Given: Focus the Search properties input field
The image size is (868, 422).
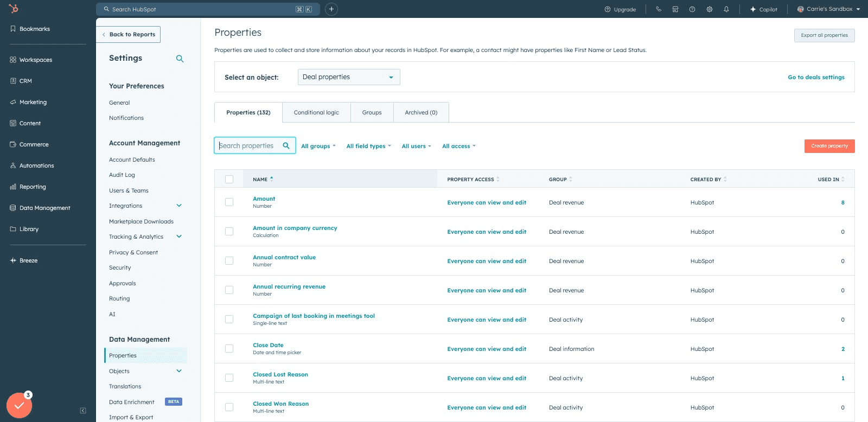Looking at the screenshot, I should tap(255, 145).
